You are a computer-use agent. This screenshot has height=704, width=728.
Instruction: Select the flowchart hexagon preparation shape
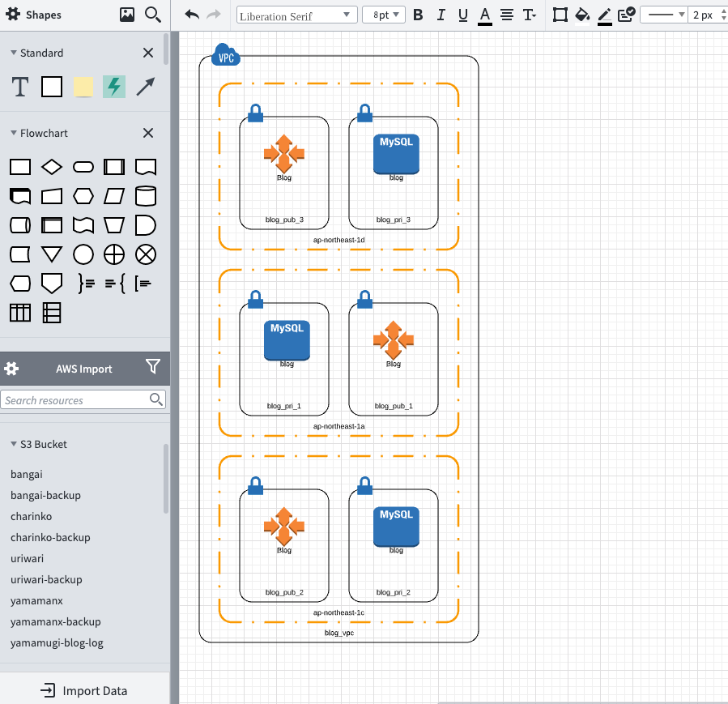tap(83, 196)
